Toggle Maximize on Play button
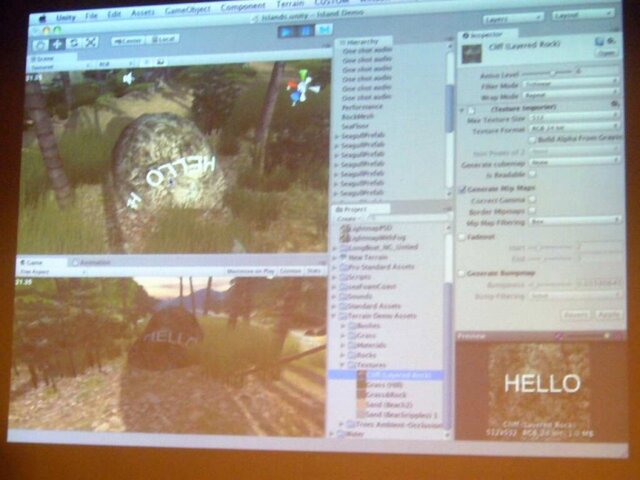The image size is (640, 480). click(251, 271)
